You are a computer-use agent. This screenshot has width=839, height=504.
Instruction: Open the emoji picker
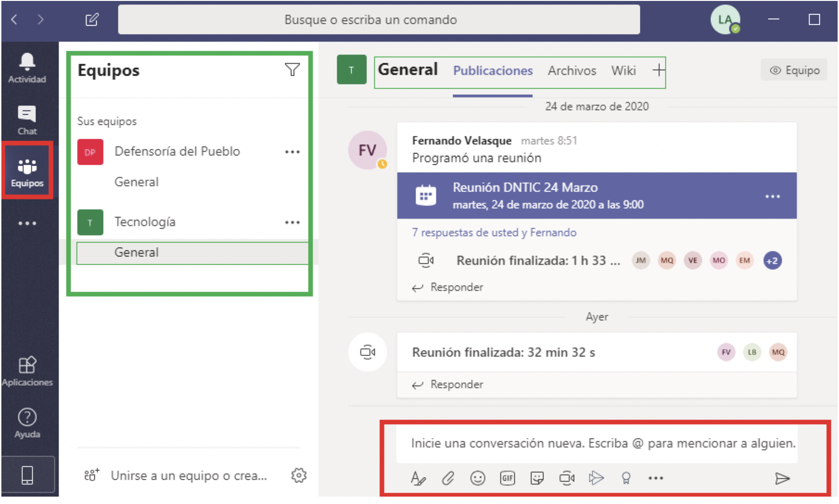click(x=477, y=478)
